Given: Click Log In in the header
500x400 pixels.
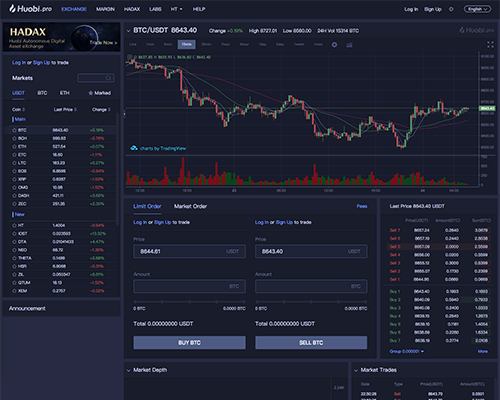Looking at the screenshot, I should (x=411, y=9).
